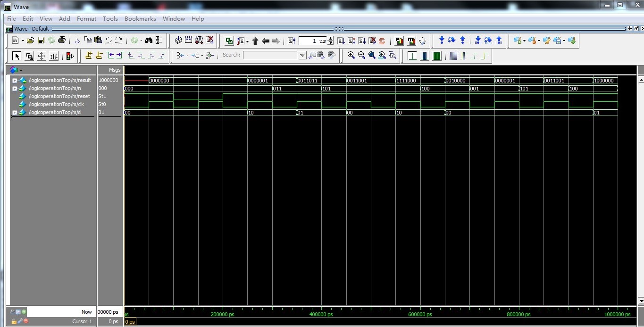Expand the /logicoperationTop/m/result signal bus
644x327 pixels.
[x=15, y=81]
